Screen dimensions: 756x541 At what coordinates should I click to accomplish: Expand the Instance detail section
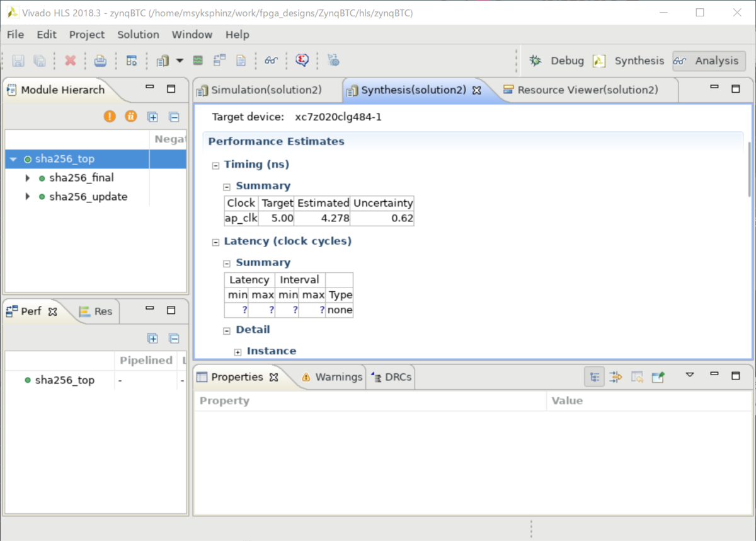point(238,352)
